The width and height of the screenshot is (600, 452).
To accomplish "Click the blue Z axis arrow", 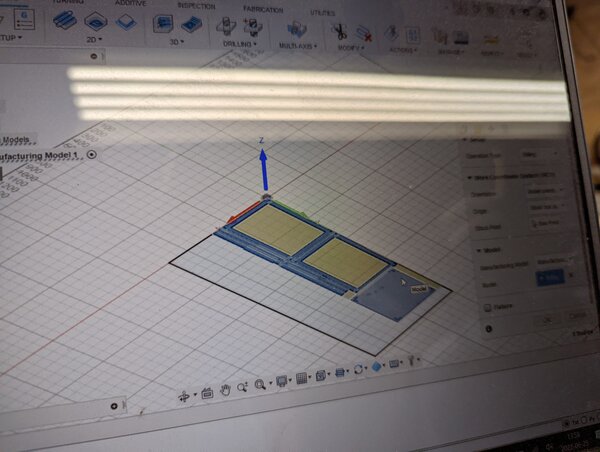I will [263, 170].
